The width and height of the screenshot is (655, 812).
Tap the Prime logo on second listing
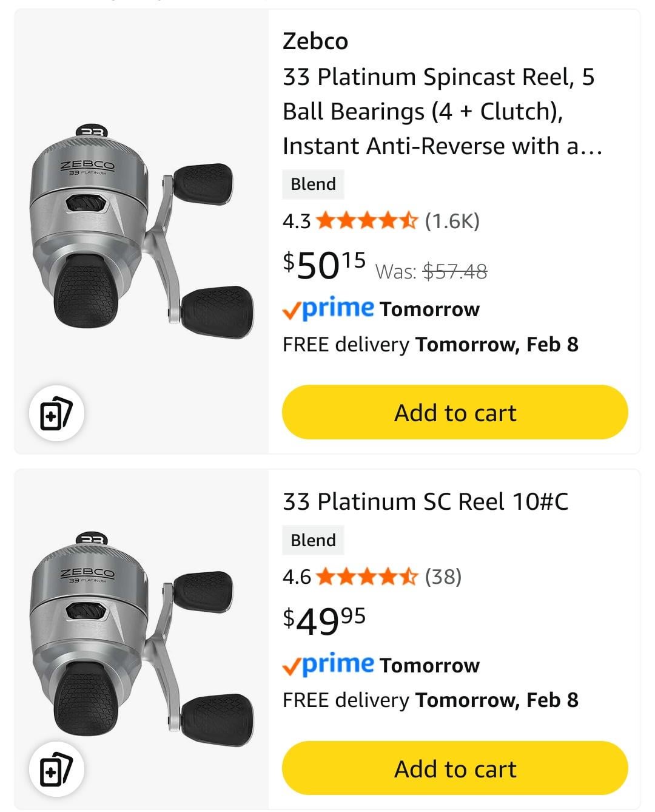click(328, 665)
